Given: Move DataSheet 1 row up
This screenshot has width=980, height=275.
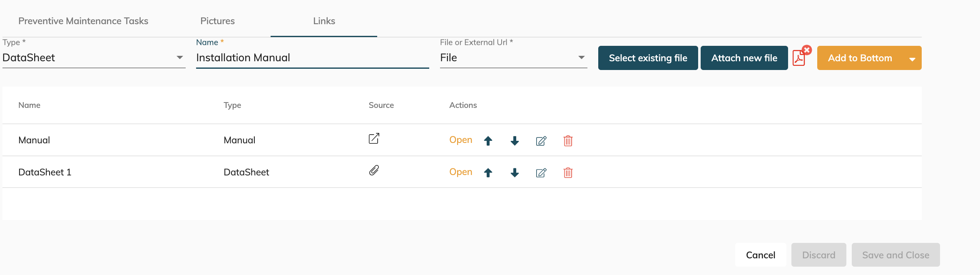Looking at the screenshot, I should pos(488,172).
